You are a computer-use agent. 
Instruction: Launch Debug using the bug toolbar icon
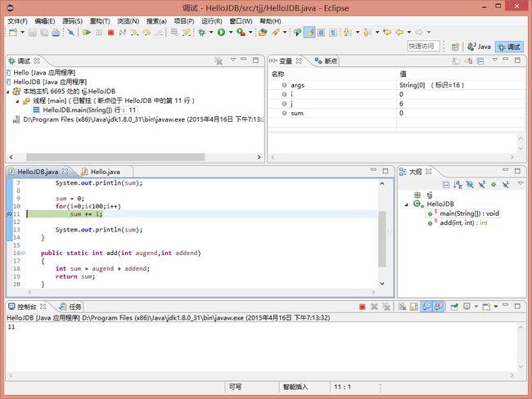[x=202, y=33]
